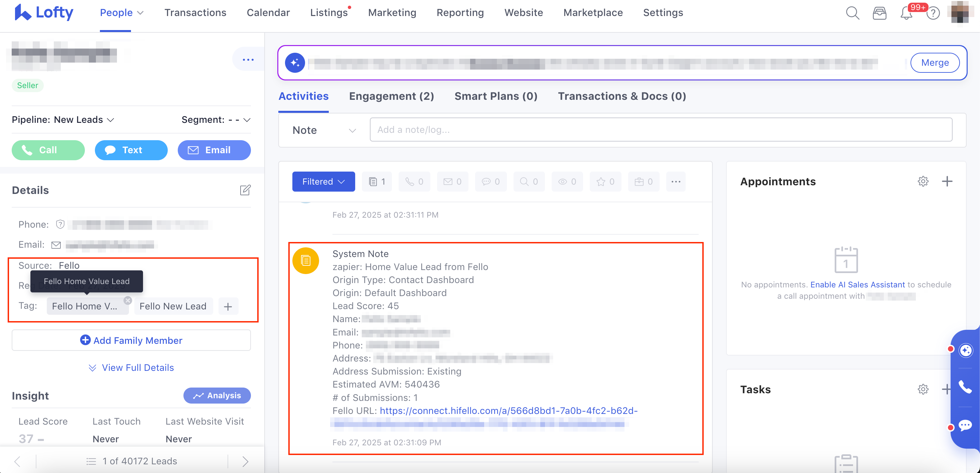Select the Activities tab
The height and width of the screenshot is (473, 980).
(304, 96)
